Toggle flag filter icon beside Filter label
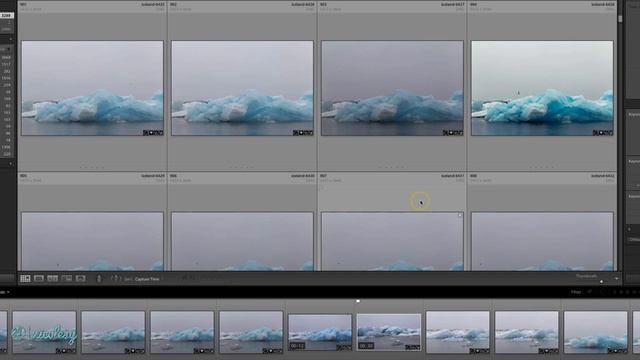The width and height of the screenshot is (640, 360). pyautogui.click(x=590, y=292)
